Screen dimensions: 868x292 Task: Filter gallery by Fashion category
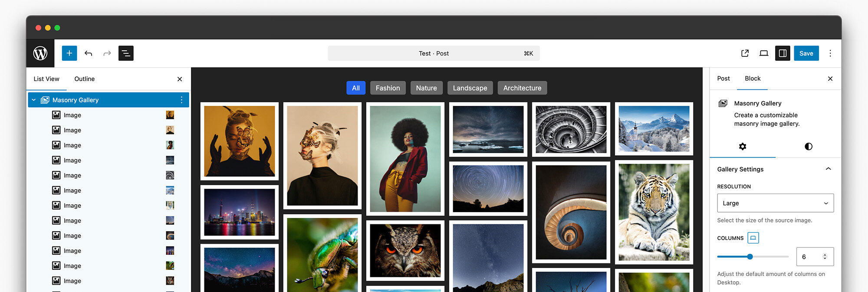tap(388, 88)
